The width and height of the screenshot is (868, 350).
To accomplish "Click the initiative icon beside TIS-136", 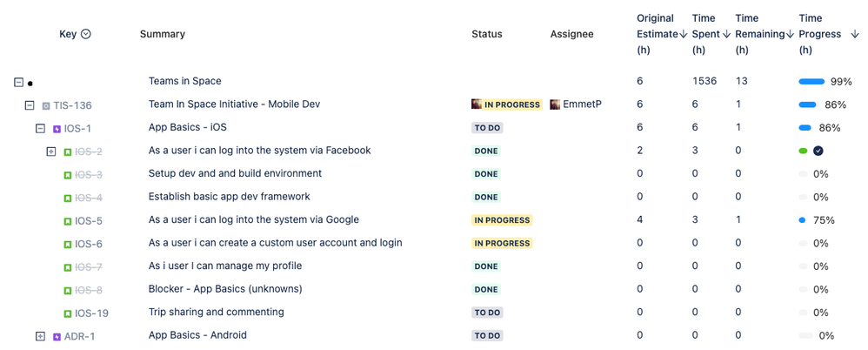I will click(46, 106).
